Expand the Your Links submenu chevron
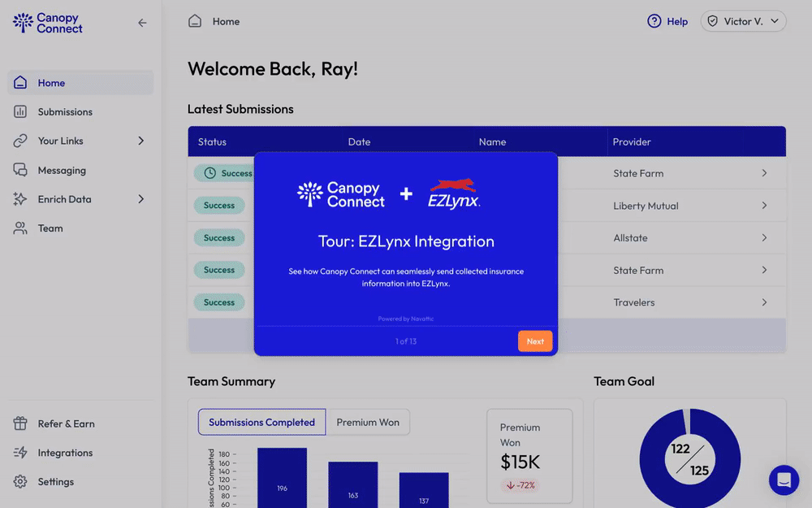This screenshot has width=812, height=508. (x=140, y=141)
